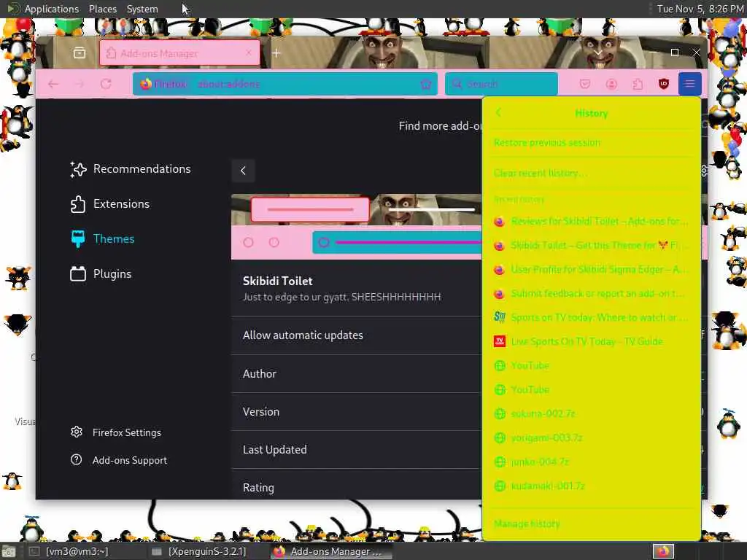Open the Places menu
The width and height of the screenshot is (747, 560).
[102, 9]
